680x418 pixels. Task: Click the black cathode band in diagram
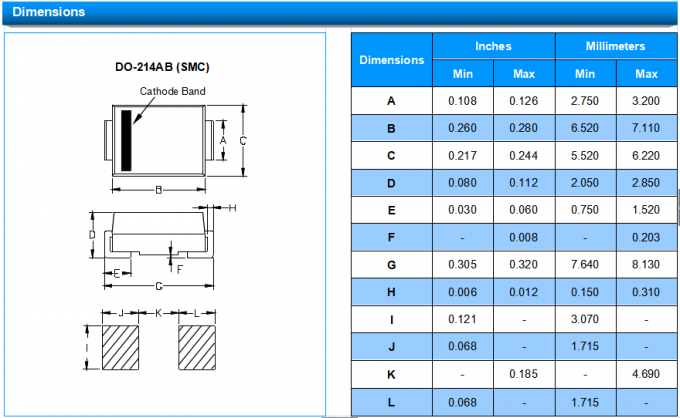[x=127, y=140]
